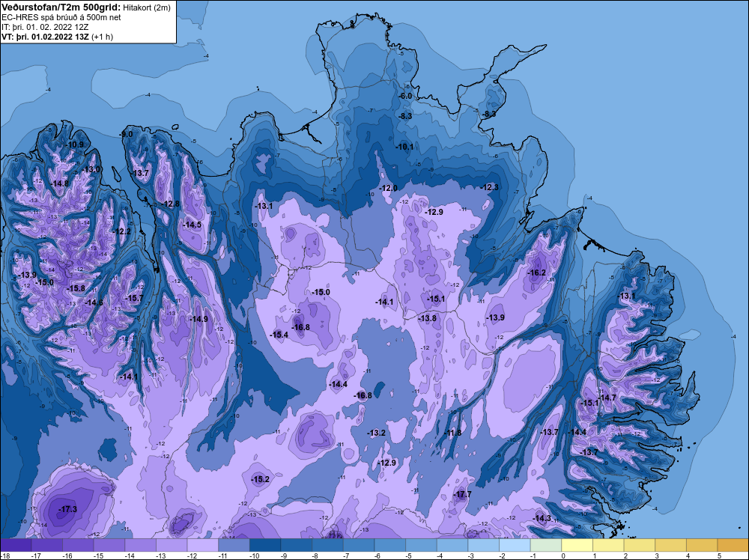The image size is (749, 560).
Task: Click the -12.8 temperature value
Action: (x=171, y=204)
